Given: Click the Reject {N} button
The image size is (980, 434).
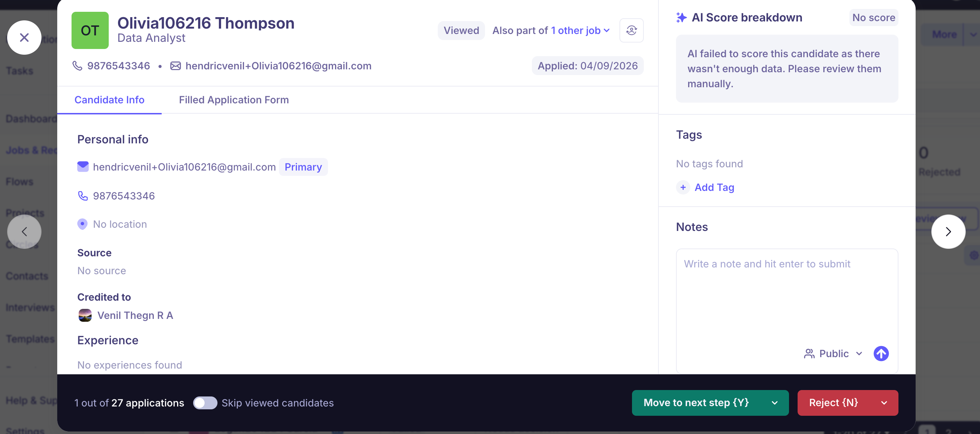Looking at the screenshot, I should 833,403.
